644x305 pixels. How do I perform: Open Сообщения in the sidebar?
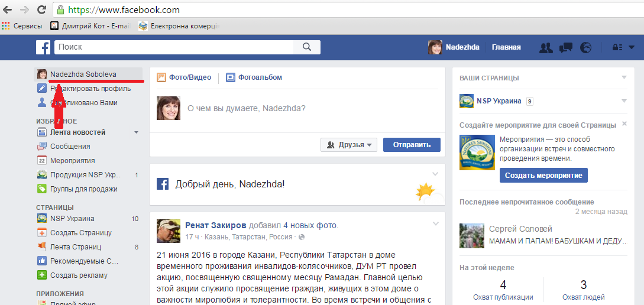[x=70, y=147]
